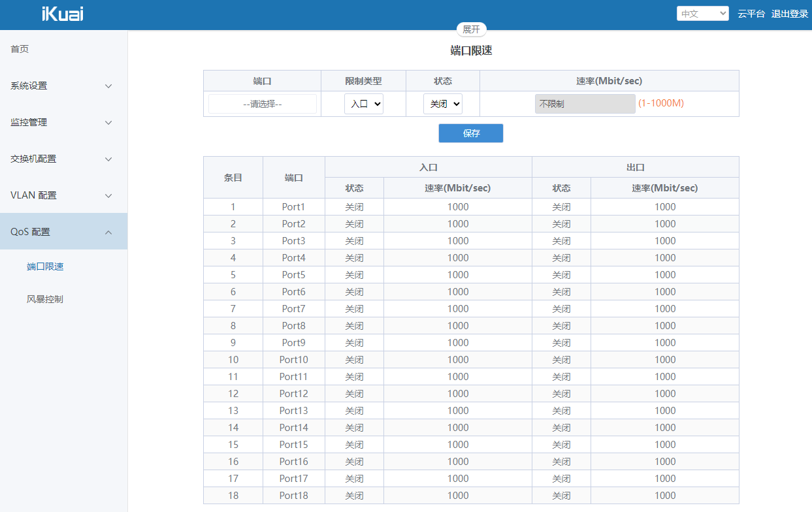Viewport: 812px width, 512px height.
Task: Click the 出口 rate 1000 in Port10 row
Action: point(665,360)
